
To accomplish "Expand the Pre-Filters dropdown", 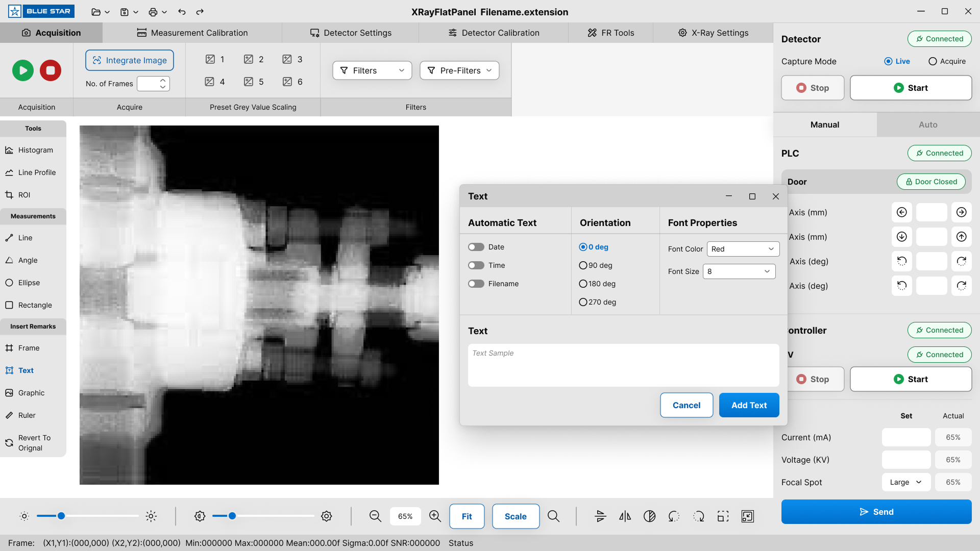I will click(459, 70).
